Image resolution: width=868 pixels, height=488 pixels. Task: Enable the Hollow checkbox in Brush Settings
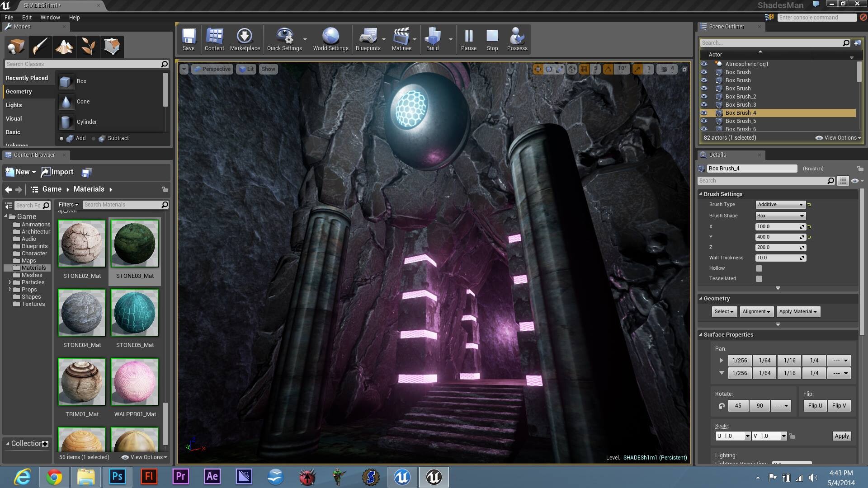[759, 268]
